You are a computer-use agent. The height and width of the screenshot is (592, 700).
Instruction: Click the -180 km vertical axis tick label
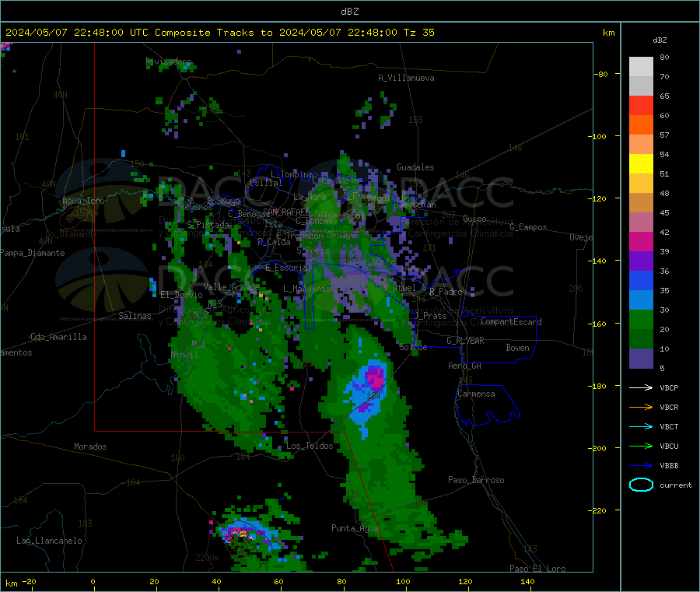[597, 386]
